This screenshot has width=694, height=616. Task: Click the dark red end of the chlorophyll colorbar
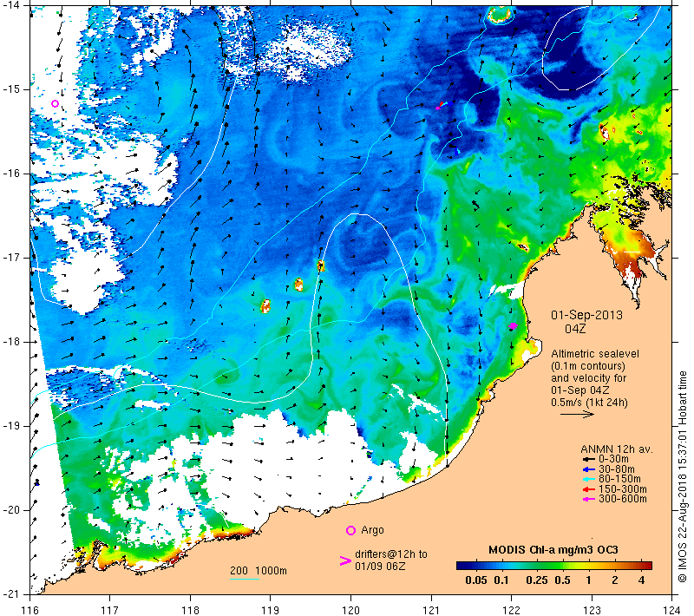(x=647, y=566)
